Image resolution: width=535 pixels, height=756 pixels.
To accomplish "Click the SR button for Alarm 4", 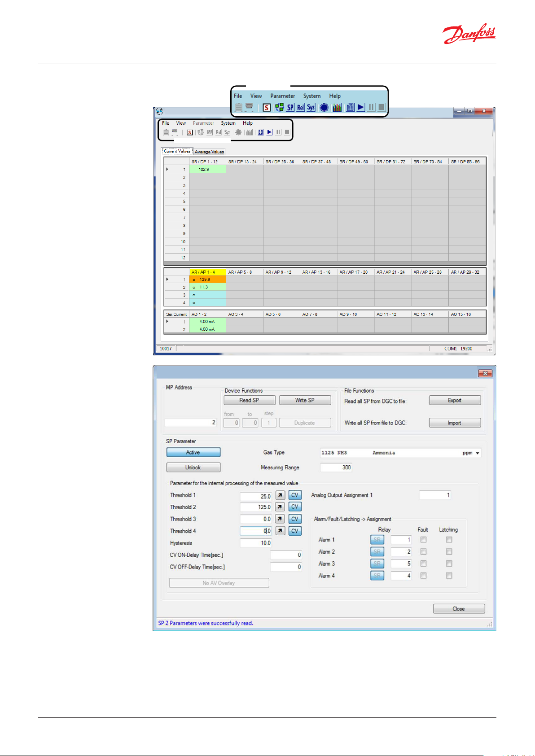I will pyautogui.click(x=377, y=576).
